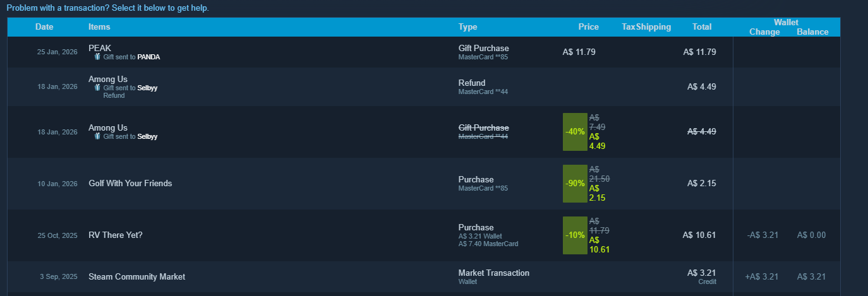Click recipient name PANDA

point(148,57)
